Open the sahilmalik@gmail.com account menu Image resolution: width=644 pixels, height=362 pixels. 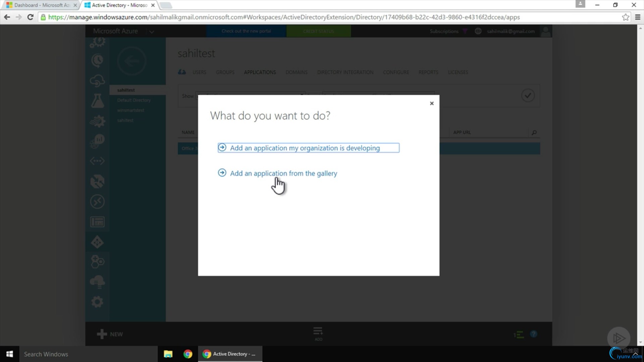[511, 31]
